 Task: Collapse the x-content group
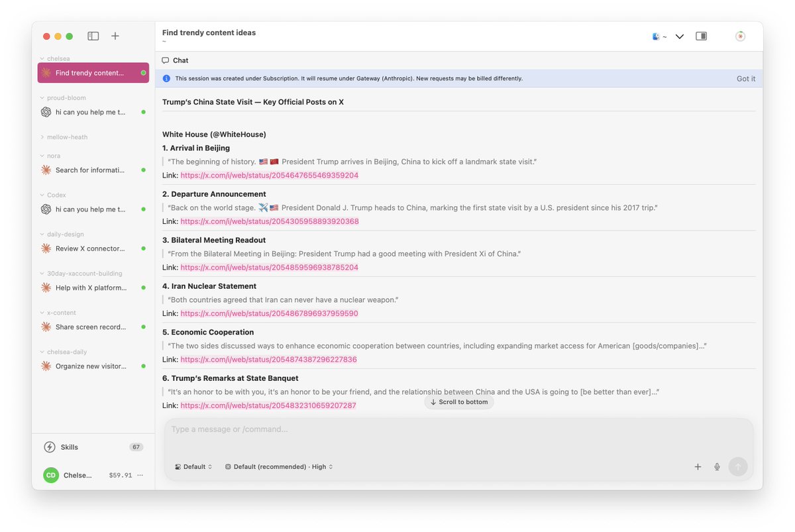[58, 312]
